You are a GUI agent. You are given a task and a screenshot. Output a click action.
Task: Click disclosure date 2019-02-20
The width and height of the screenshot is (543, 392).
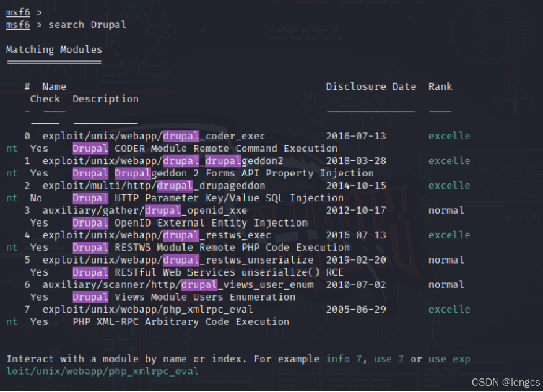click(x=356, y=260)
